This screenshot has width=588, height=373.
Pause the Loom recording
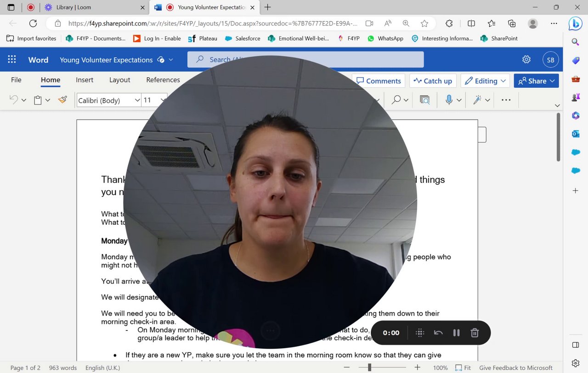tap(456, 333)
